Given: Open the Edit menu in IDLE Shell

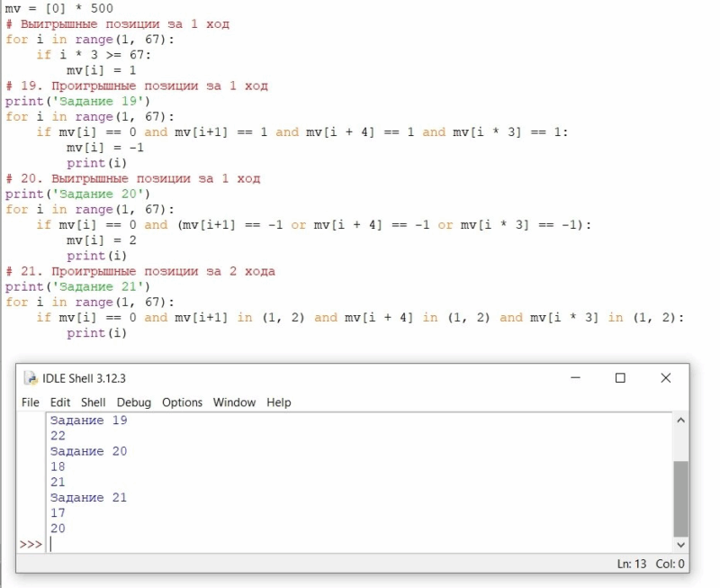Looking at the screenshot, I should coord(60,403).
